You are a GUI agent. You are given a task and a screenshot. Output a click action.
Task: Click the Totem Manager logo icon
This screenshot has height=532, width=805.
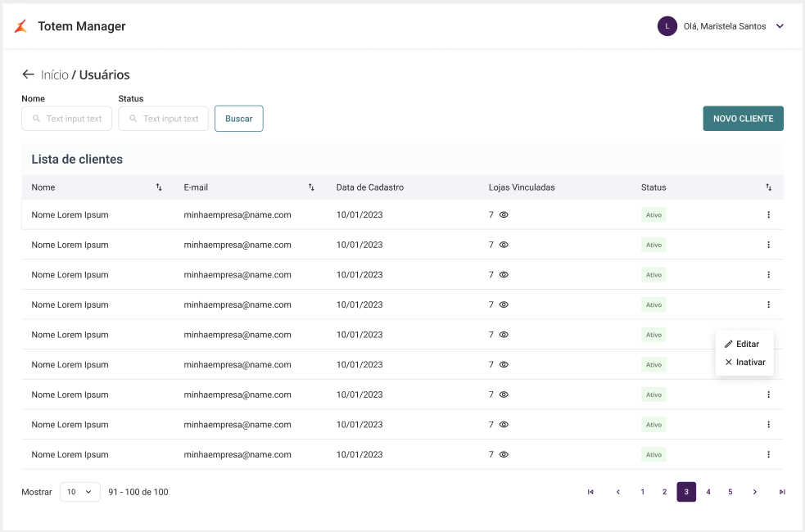20,26
